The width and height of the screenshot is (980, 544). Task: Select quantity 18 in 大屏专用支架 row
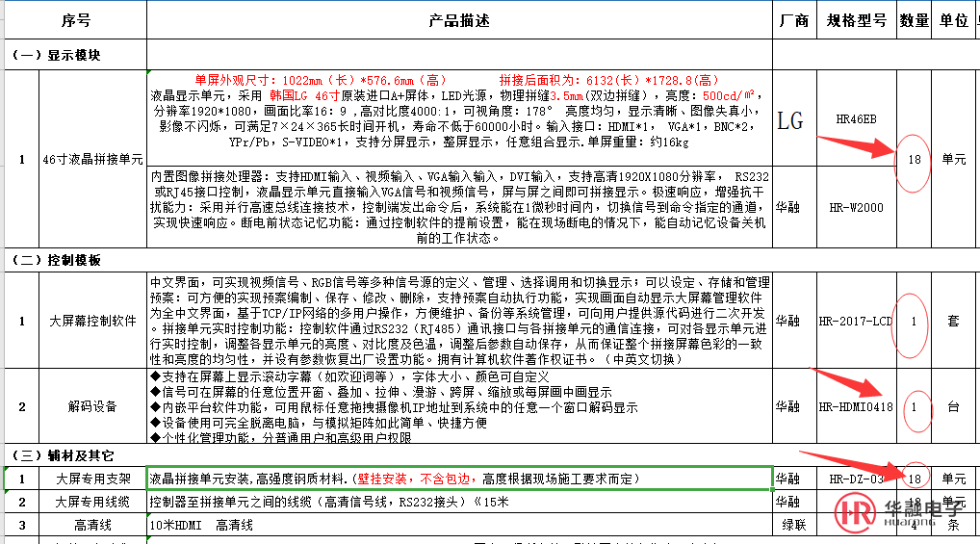[914, 479]
